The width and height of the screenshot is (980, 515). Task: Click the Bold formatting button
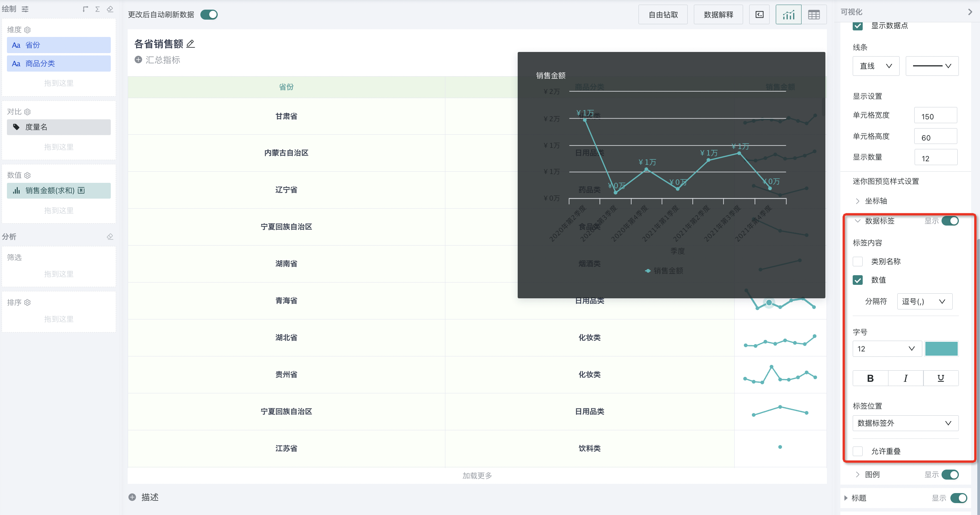[x=870, y=378]
